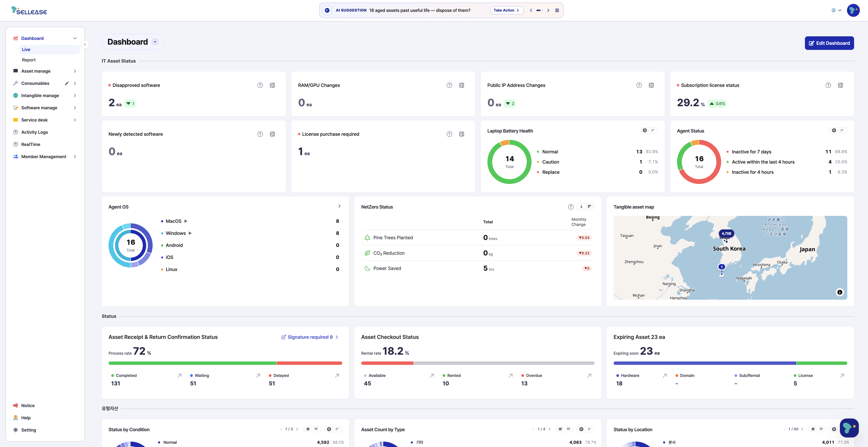Expand Member Management submenu

point(75,157)
